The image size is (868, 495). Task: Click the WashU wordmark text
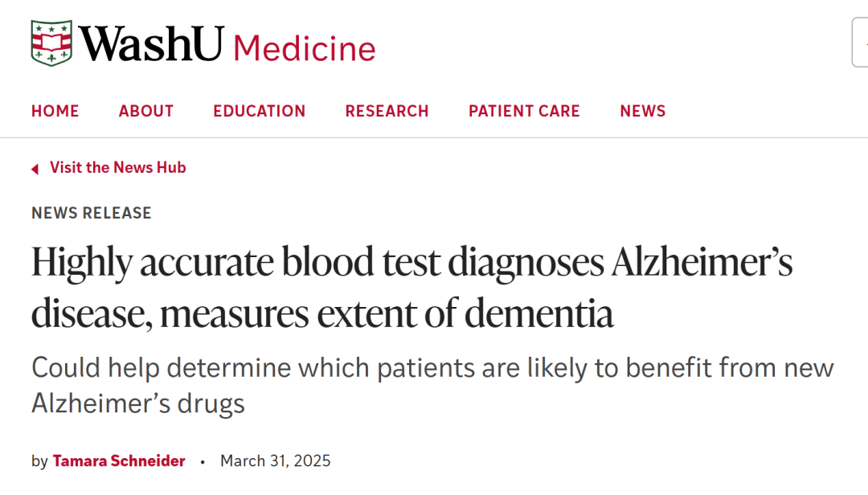tap(151, 43)
